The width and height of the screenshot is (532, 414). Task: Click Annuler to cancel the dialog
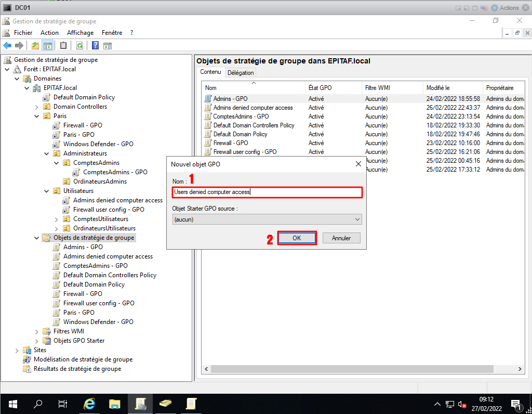(341, 238)
